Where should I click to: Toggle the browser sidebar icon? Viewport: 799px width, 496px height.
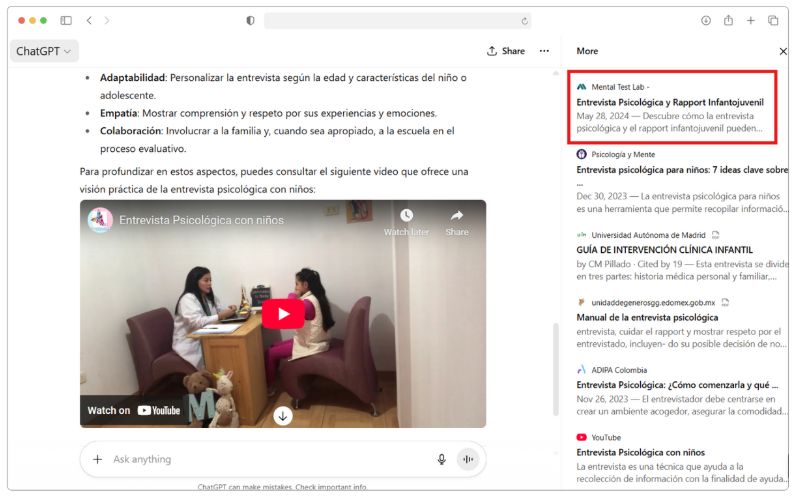(x=66, y=20)
